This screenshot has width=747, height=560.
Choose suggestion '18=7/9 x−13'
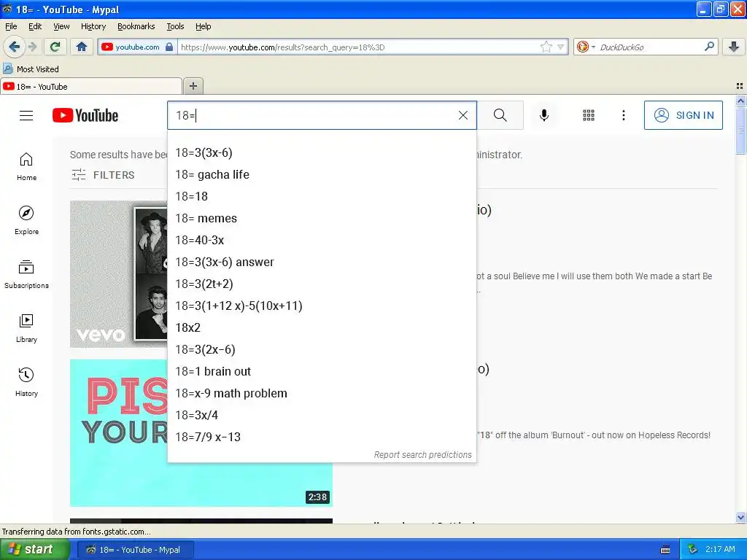click(322, 437)
